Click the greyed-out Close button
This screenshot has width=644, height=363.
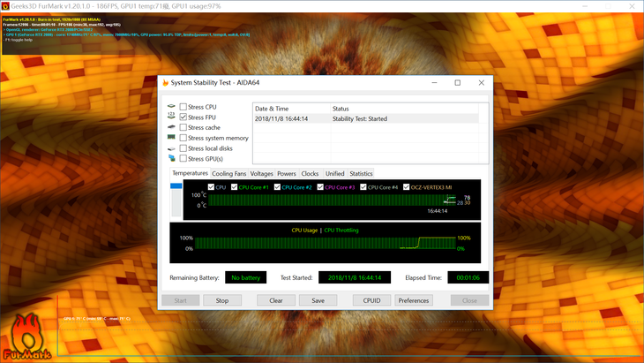[469, 300]
